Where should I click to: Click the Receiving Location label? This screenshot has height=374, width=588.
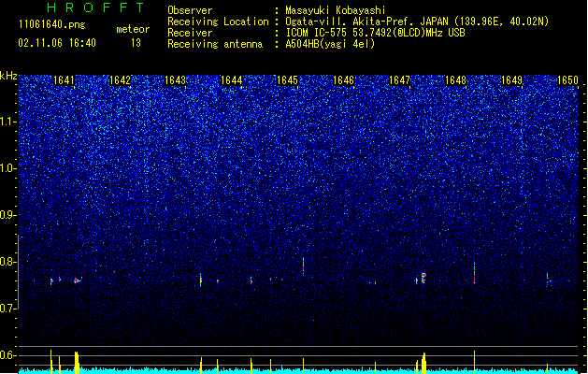(218, 22)
